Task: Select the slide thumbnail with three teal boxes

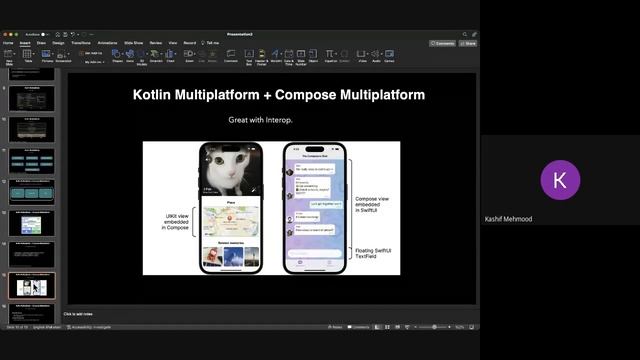Action: pos(32,192)
